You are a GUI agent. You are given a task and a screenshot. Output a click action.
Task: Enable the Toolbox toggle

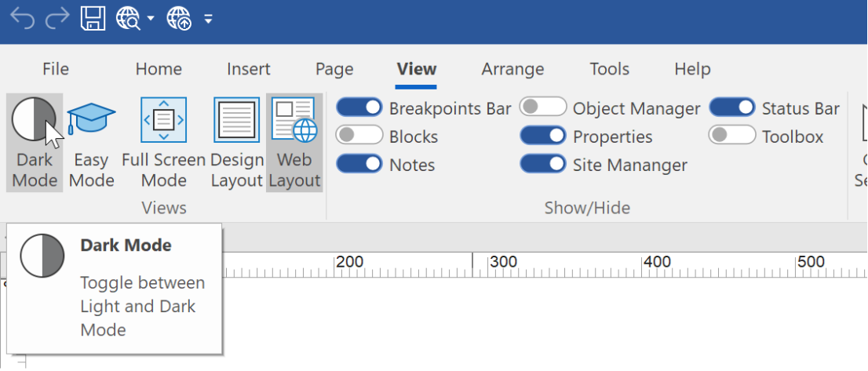pyautogui.click(x=731, y=135)
